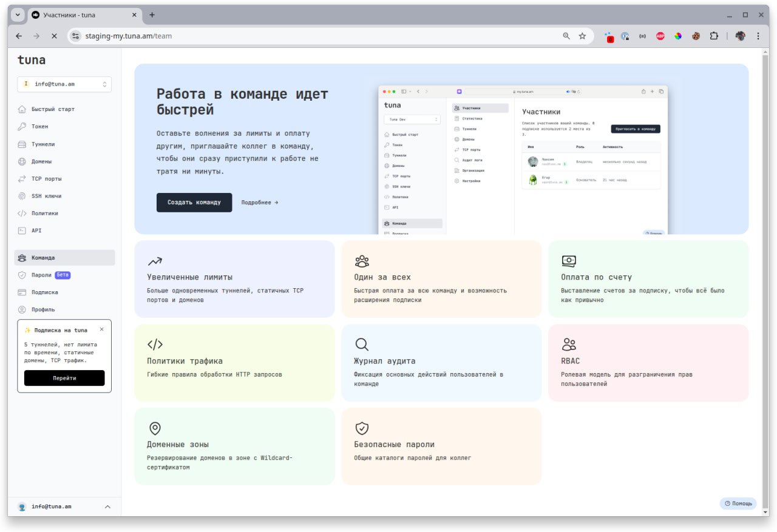The height and width of the screenshot is (532, 777).
Task: Open Быстрый старт house icon in sidebar
Action: pos(22,109)
